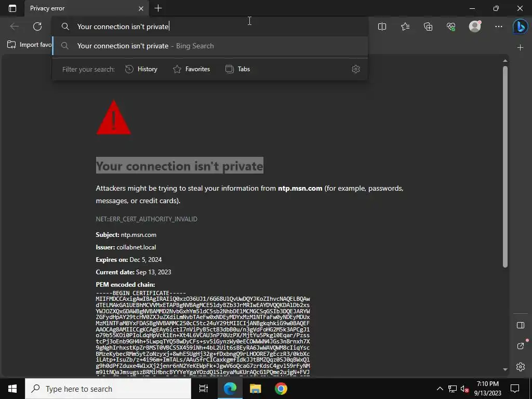Open the Bing Copilot sidebar button
This screenshot has height=399, width=532.
[521, 27]
